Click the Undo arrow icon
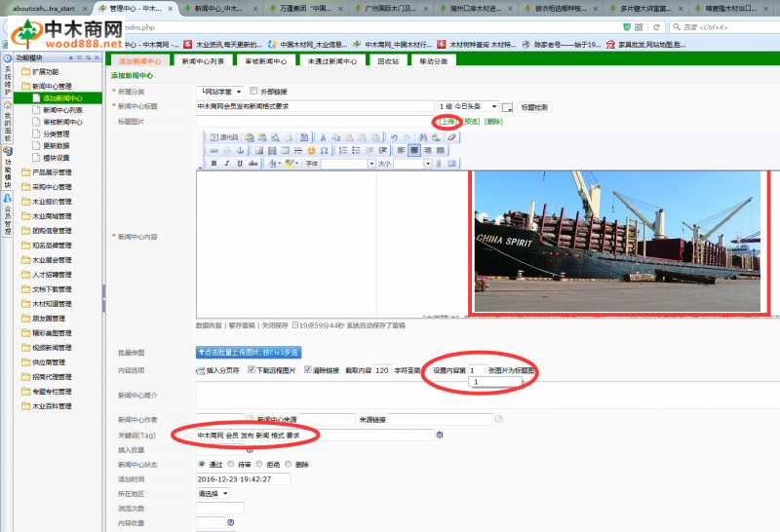This screenshot has height=532, width=780. 394,137
